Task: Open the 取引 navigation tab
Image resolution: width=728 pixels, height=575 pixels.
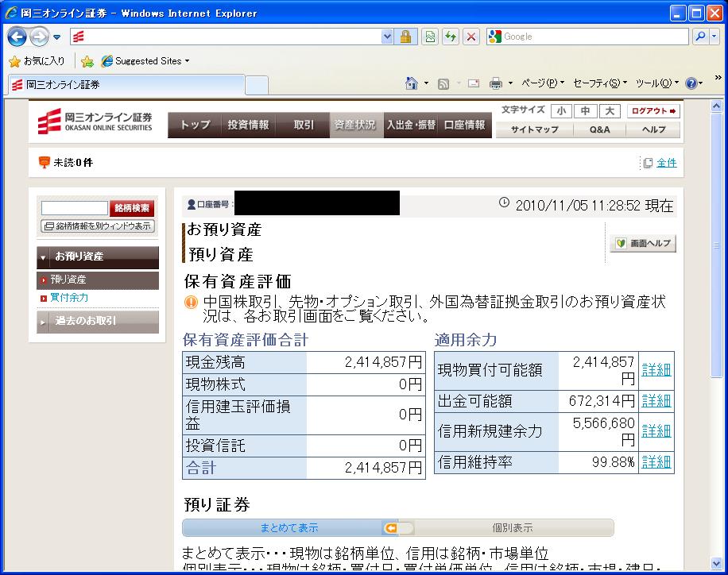Action: pos(303,125)
